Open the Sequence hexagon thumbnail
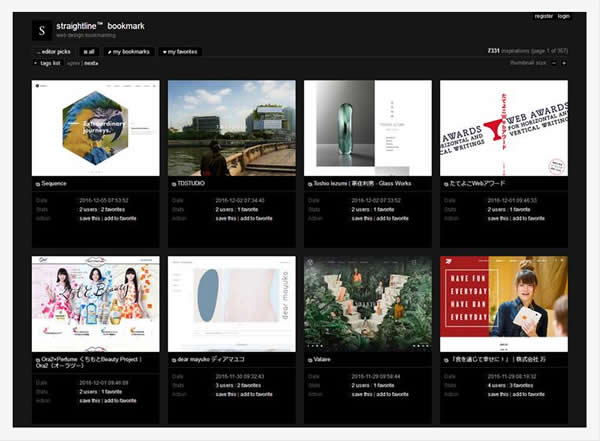 [95, 128]
